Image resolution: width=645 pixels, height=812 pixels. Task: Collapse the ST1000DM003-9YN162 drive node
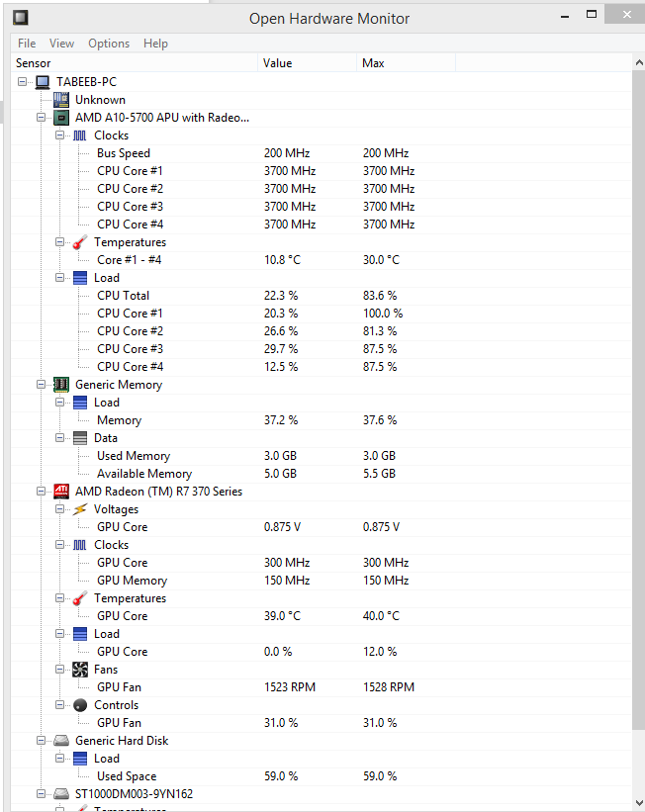tap(41, 794)
